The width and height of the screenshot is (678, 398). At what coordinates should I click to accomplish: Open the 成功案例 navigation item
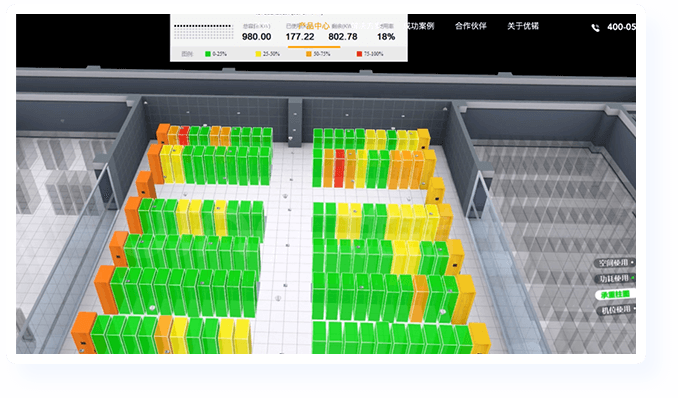[420, 26]
